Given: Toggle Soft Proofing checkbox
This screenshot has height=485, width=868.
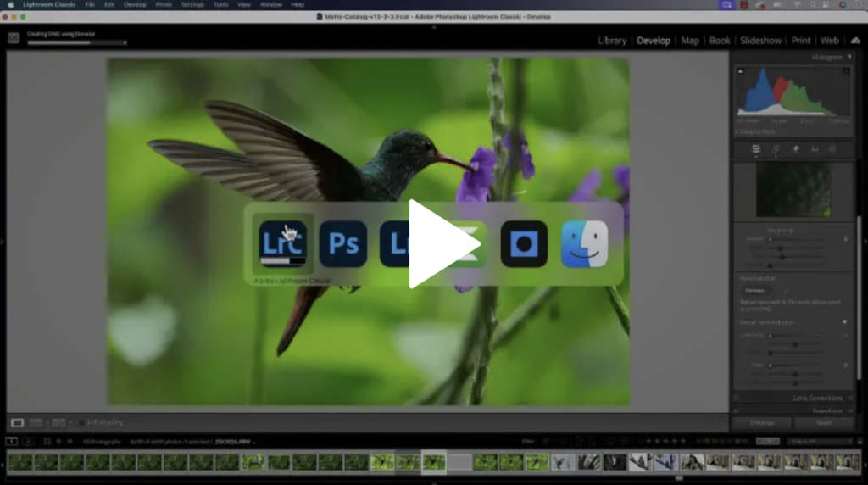Looking at the screenshot, I should click(x=82, y=422).
